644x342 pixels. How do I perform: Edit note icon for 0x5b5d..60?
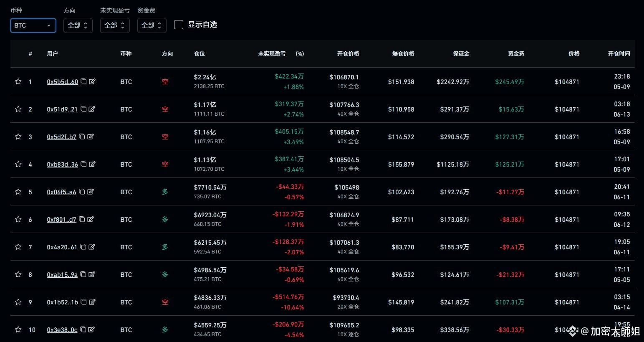[92, 81]
